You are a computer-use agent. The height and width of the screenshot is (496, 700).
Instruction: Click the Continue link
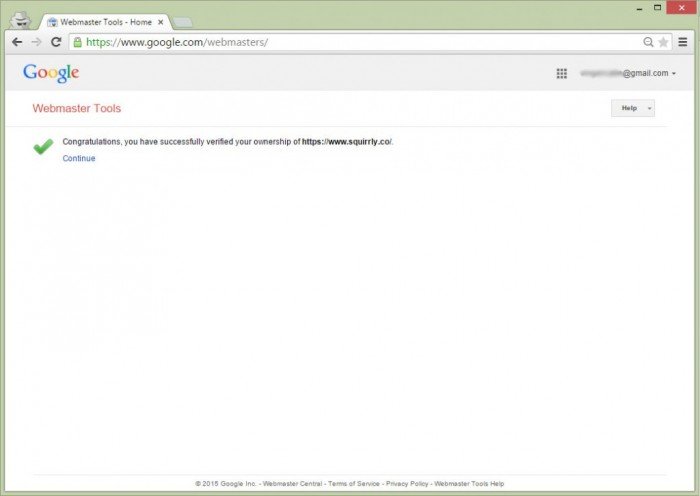(x=79, y=158)
